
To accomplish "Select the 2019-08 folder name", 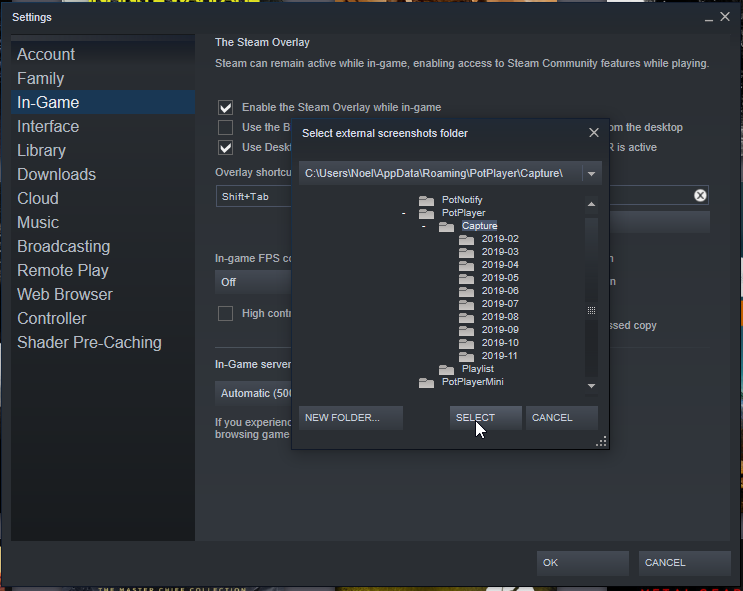I will (500, 317).
